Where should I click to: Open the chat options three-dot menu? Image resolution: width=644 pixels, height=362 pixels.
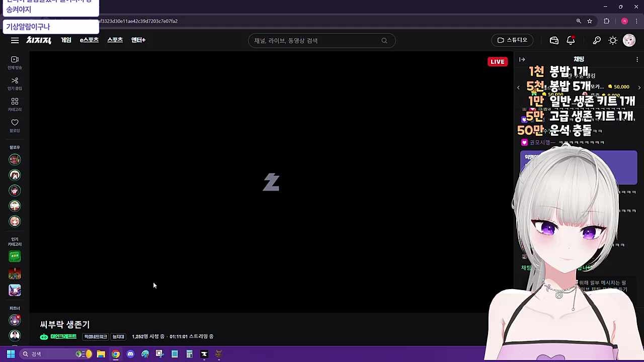point(637,59)
